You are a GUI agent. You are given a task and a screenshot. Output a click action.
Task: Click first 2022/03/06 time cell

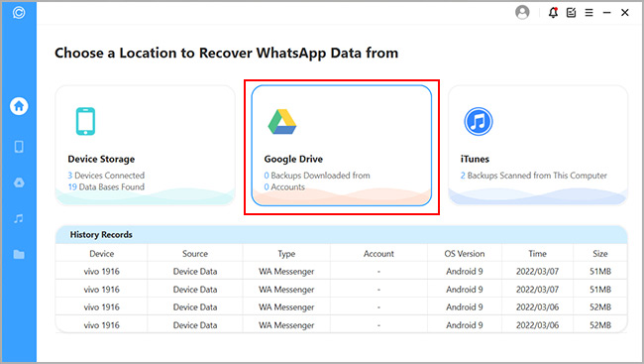click(537, 307)
